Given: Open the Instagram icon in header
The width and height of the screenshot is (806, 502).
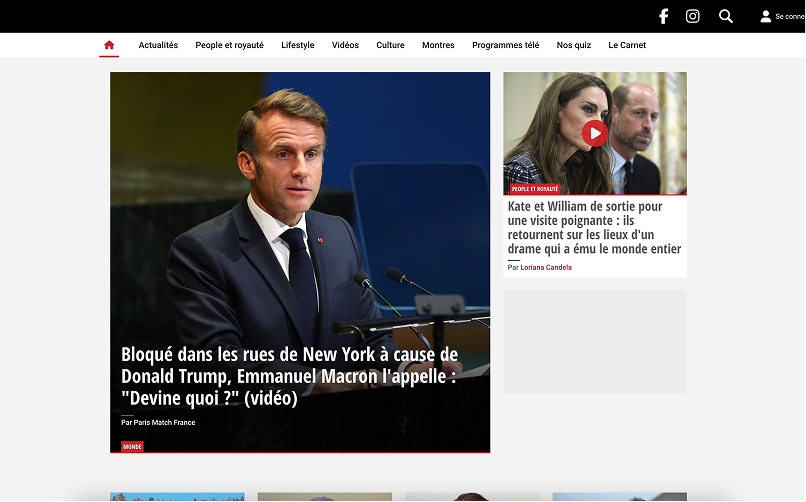Looking at the screenshot, I should [692, 16].
